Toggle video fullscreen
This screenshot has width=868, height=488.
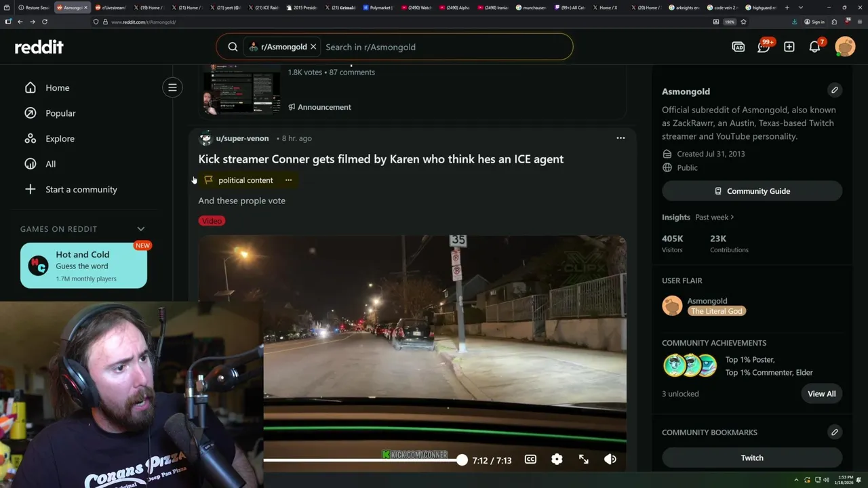click(x=584, y=460)
